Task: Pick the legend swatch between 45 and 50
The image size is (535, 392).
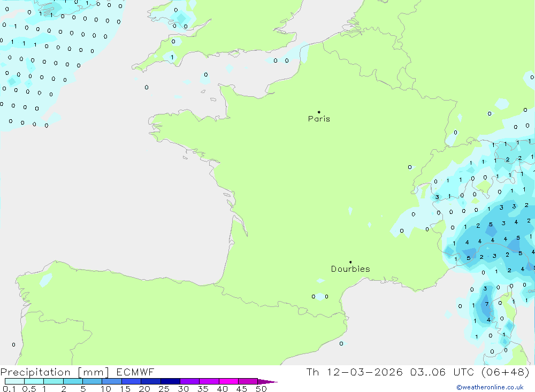Action: (x=248, y=381)
